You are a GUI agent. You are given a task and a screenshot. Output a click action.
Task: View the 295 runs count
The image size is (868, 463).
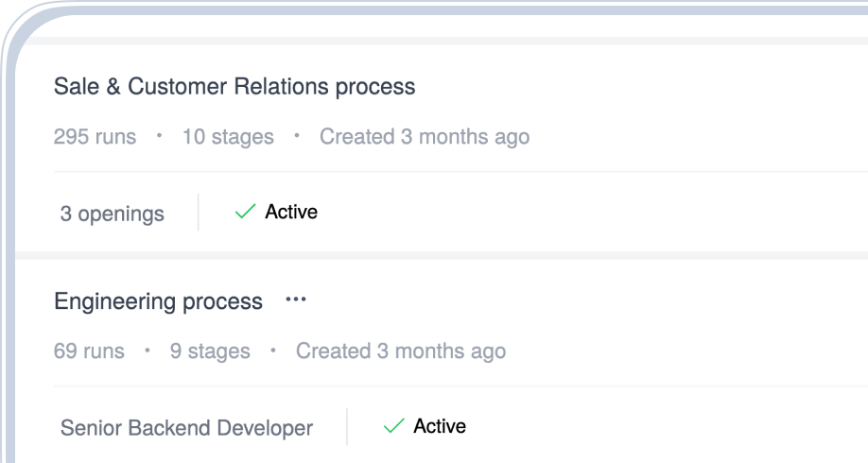[x=95, y=137]
